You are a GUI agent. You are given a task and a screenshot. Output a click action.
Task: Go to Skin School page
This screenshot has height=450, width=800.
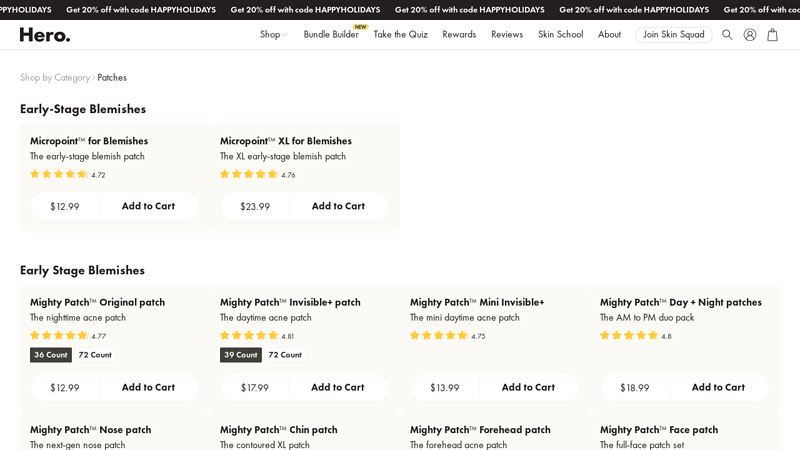560,35
